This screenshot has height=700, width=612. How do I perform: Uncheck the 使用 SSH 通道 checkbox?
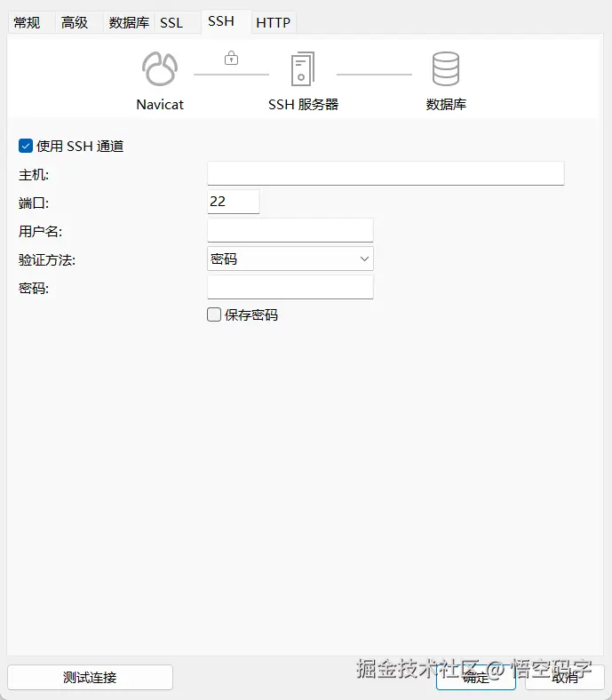[x=26, y=146]
